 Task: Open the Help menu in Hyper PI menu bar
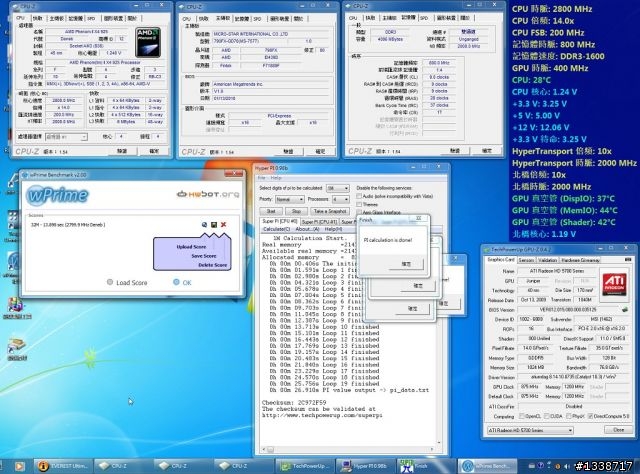276,178
